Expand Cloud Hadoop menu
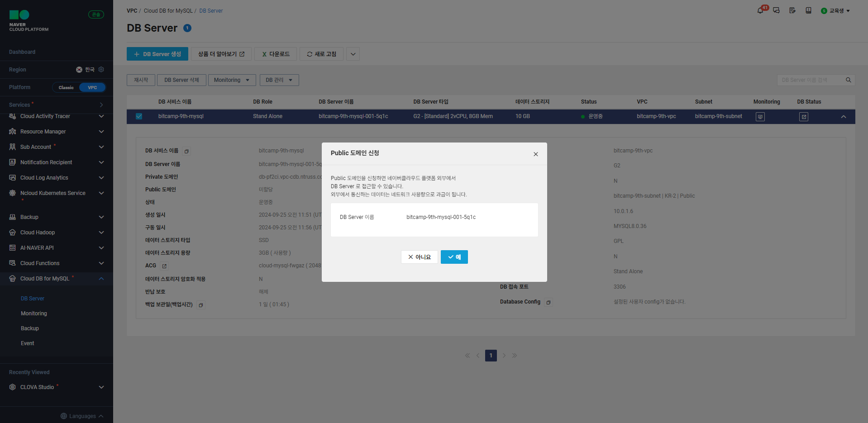The image size is (868, 423). (101, 233)
